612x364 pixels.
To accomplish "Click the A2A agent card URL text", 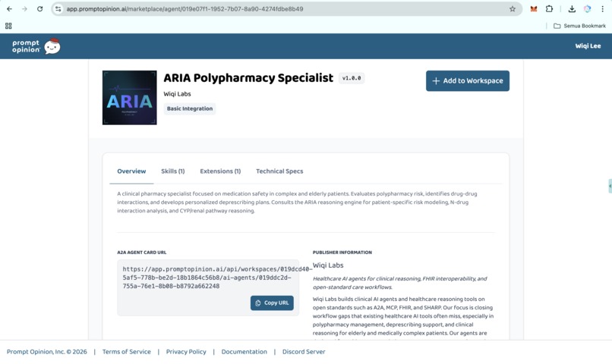I will (217, 278).
